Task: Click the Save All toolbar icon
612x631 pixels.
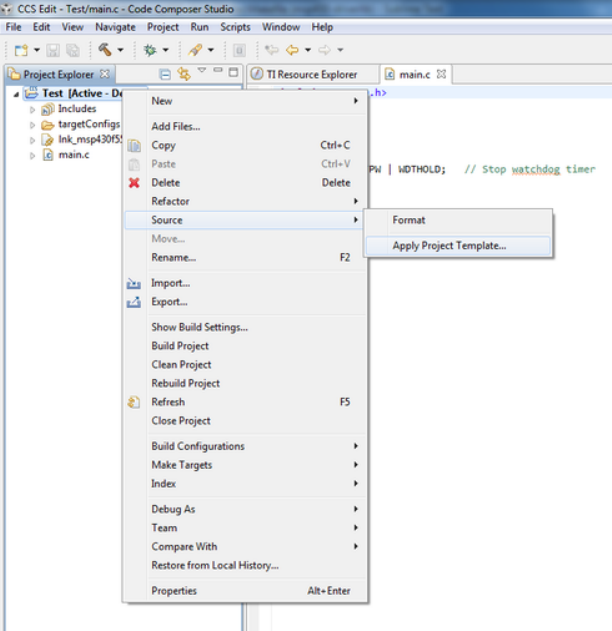Action: (x=73, y=50)
